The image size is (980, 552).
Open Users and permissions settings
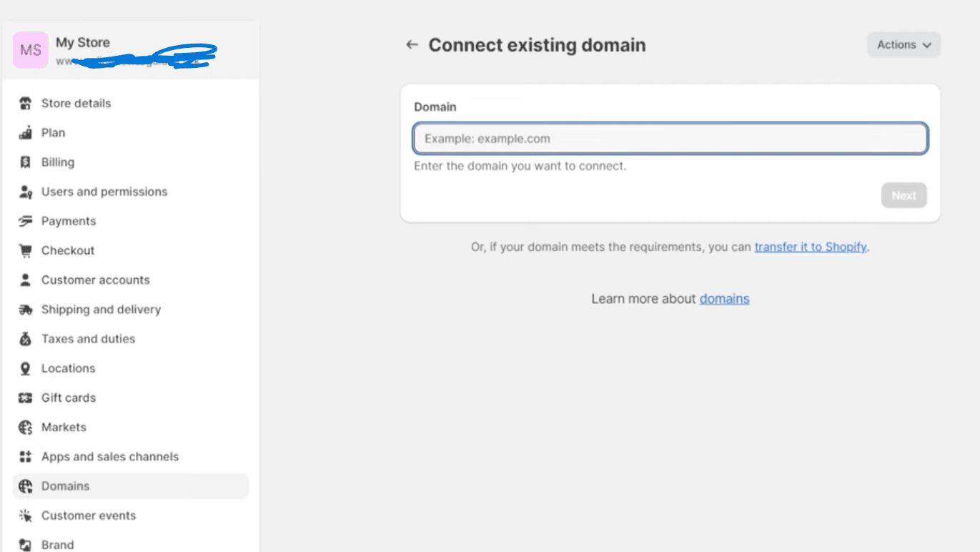point(104,191)
